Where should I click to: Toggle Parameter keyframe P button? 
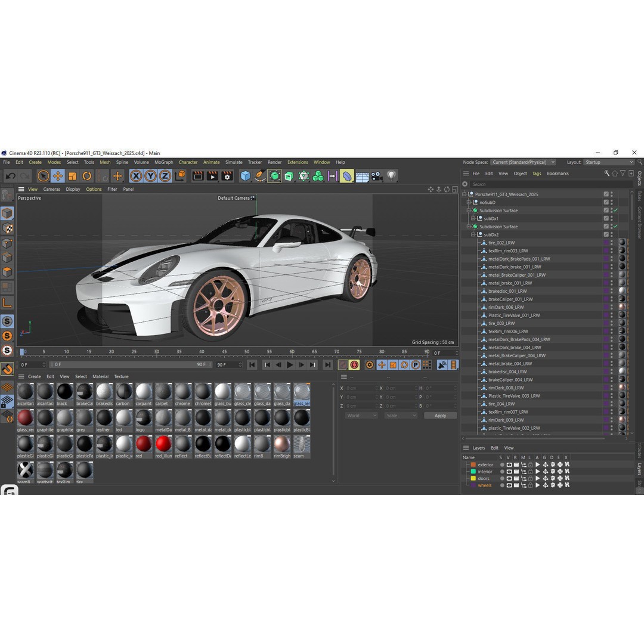416,365
